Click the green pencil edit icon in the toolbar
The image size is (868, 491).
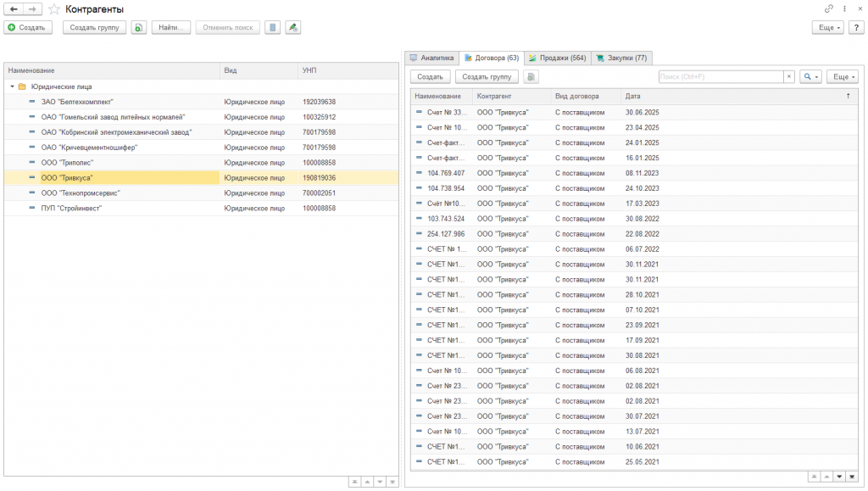click(x=292, y=27)
